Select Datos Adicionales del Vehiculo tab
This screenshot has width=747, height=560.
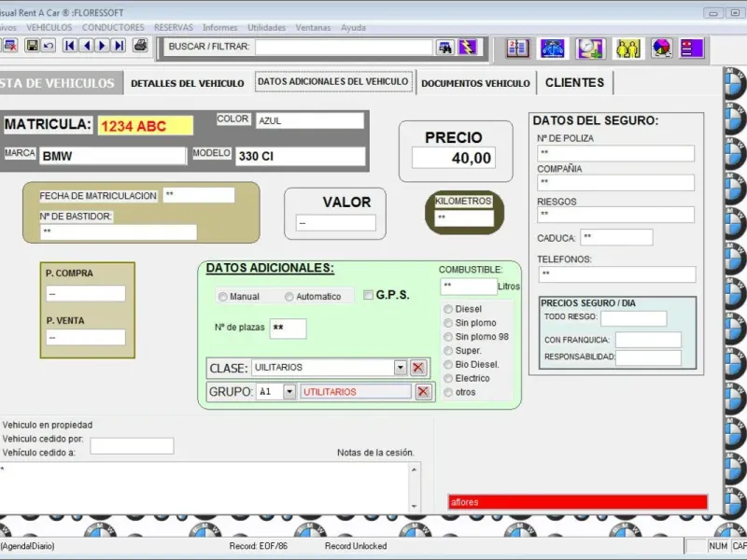333,81
